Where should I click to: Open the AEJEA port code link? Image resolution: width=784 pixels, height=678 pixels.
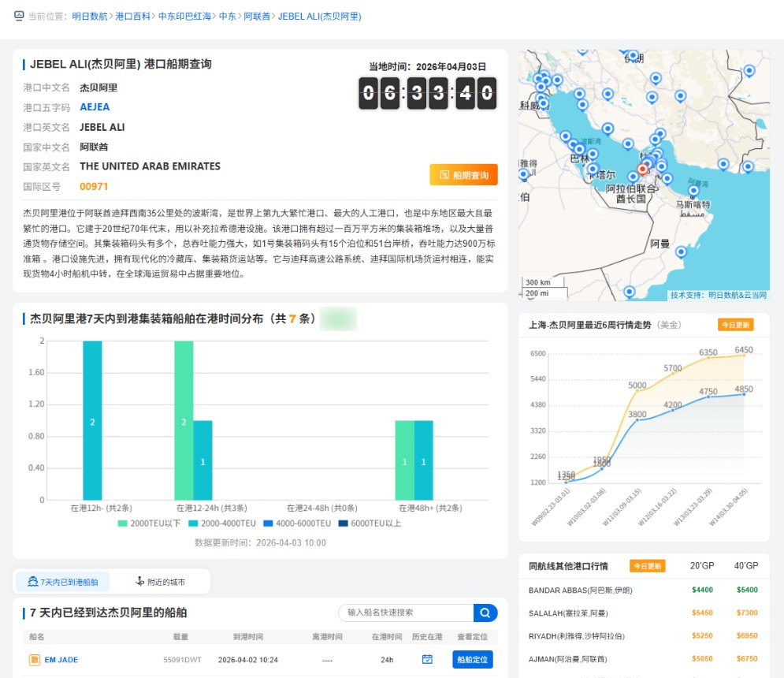[95, 107]
